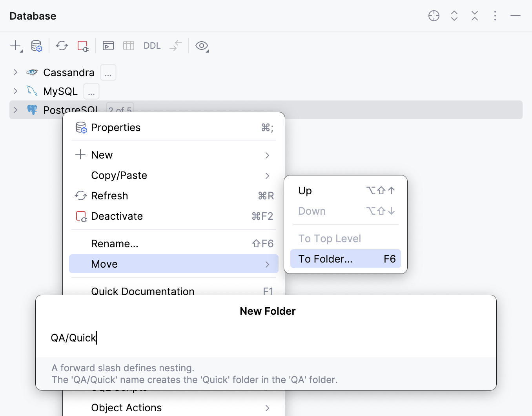The image size is (532, 416).
Task: Select Properties in the context menu
Action: pos(115,127)
